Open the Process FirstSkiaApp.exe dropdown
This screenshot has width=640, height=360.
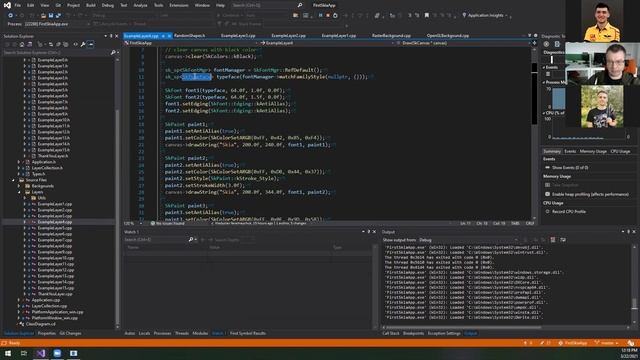pos(88,24)
